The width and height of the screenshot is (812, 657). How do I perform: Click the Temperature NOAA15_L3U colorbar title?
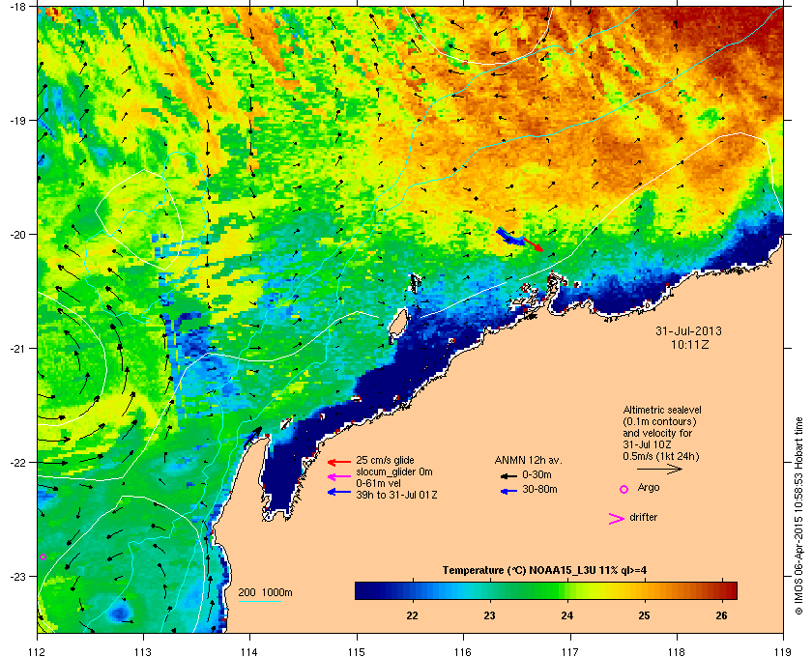[x=544, y=571]
